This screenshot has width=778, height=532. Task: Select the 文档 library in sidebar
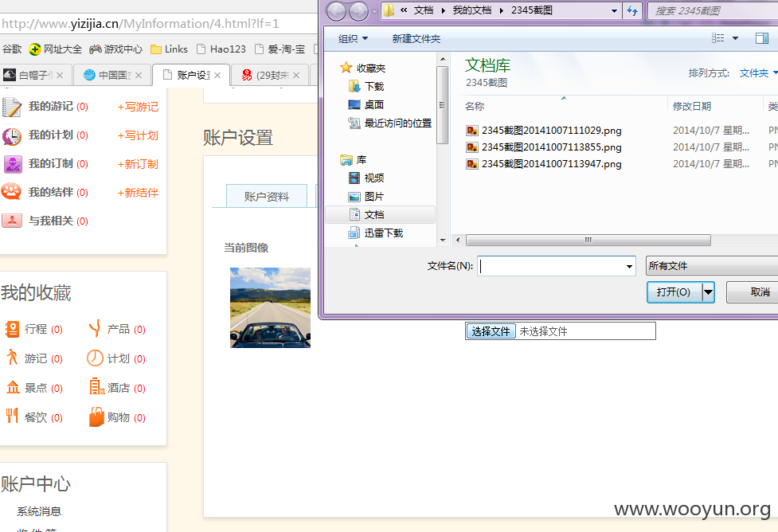pyautogui.click(x=380, y=214)
